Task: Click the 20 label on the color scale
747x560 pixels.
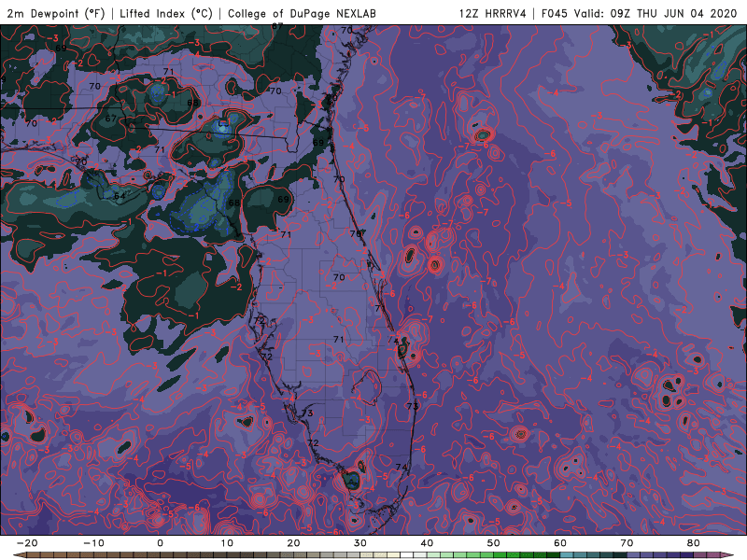Action: pos(293,543)
